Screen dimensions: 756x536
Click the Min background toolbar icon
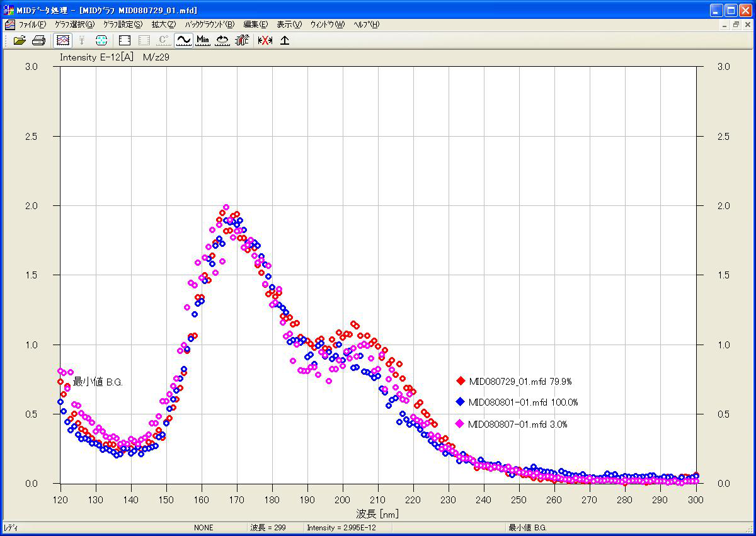click(x=203, y=40)
